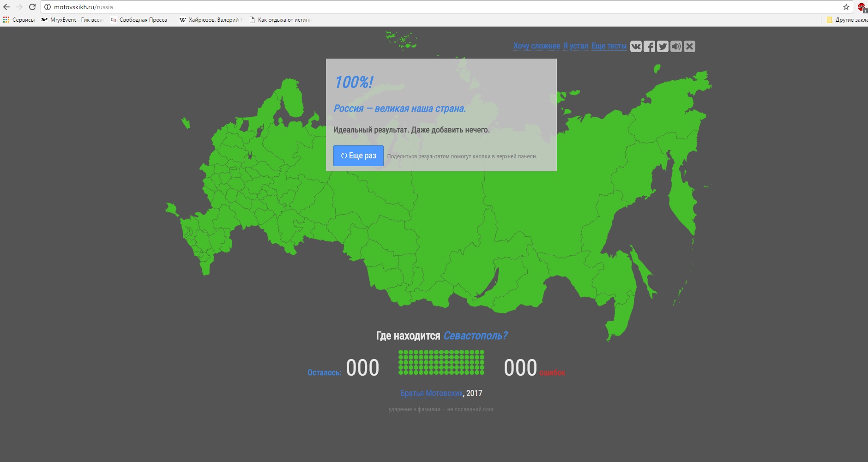Open the Как отдыхают истин… bookmark
Viewport: 868px width, 462px height.
click(x=280, y=20)
